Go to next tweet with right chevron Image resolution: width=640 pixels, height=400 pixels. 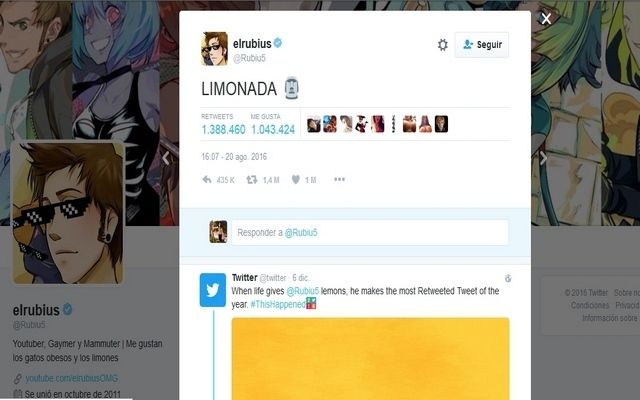pyautogui.click(x=543, y=158)
